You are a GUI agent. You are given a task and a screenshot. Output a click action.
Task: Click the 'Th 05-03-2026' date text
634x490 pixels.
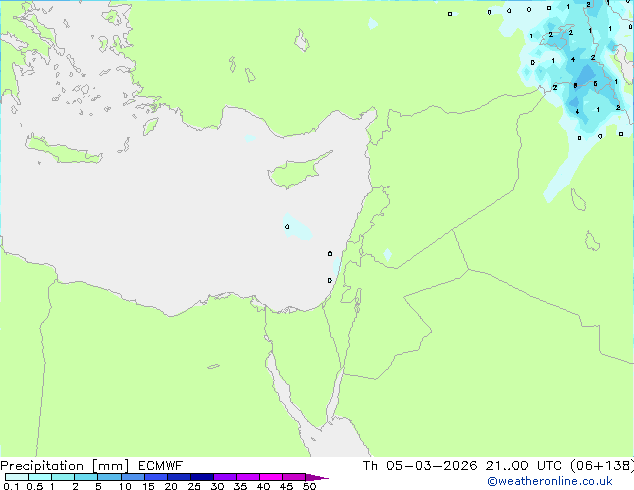[x=420, y=465]
